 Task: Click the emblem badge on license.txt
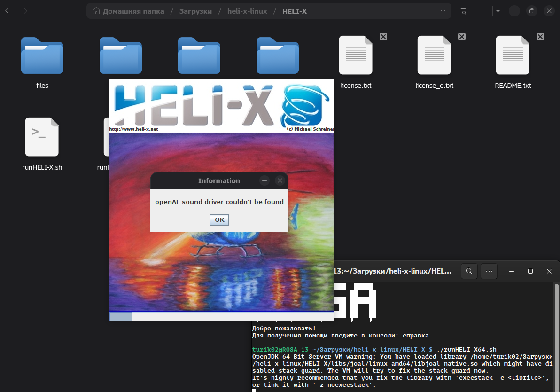tap(383, 37)
